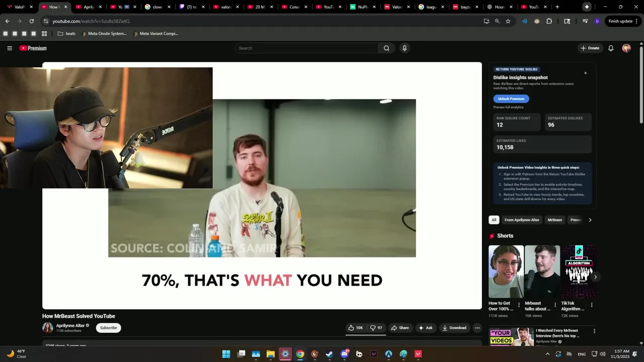Click Preview full analytics link
This screenshot has height=362, width=644.
(x=508, y=107)
